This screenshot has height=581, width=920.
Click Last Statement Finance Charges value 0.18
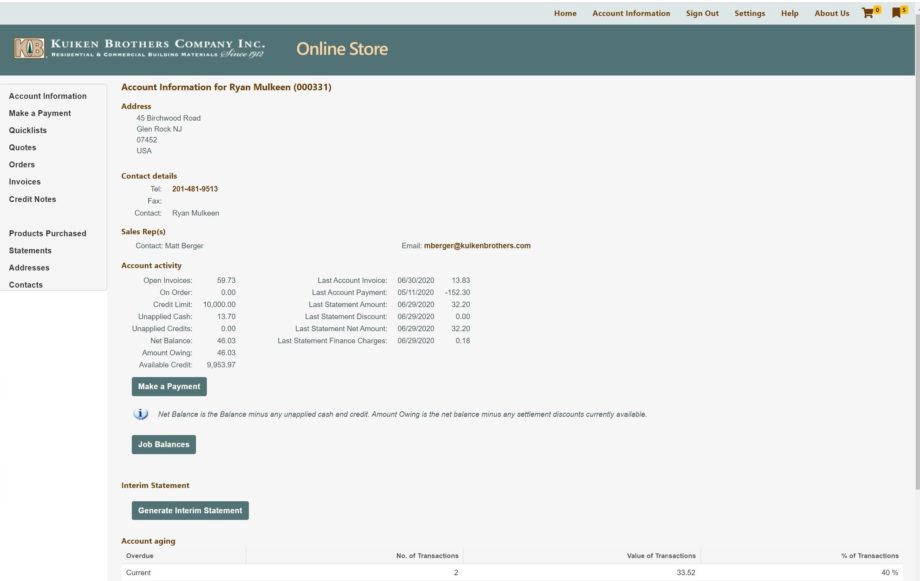463,341
